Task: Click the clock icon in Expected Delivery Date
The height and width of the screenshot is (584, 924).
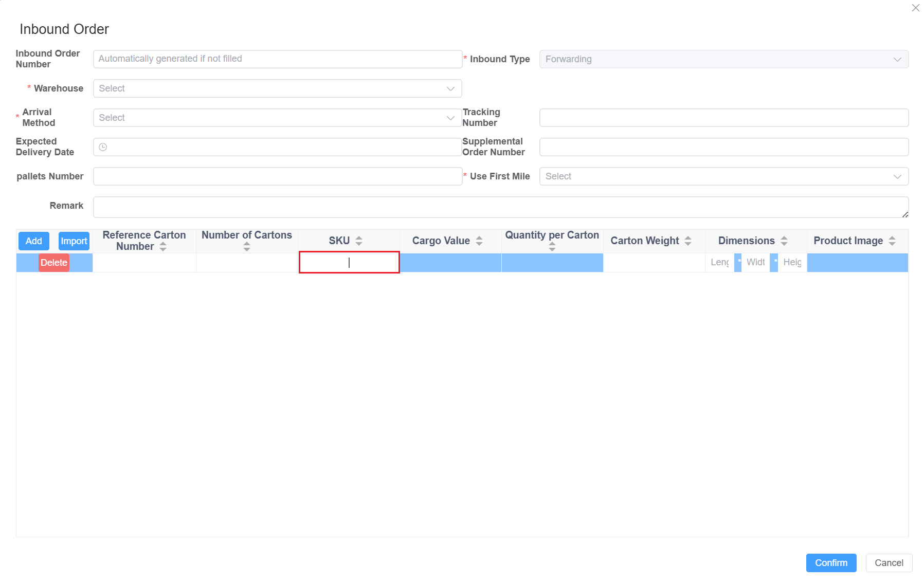Action: click(x=103, y=147)
